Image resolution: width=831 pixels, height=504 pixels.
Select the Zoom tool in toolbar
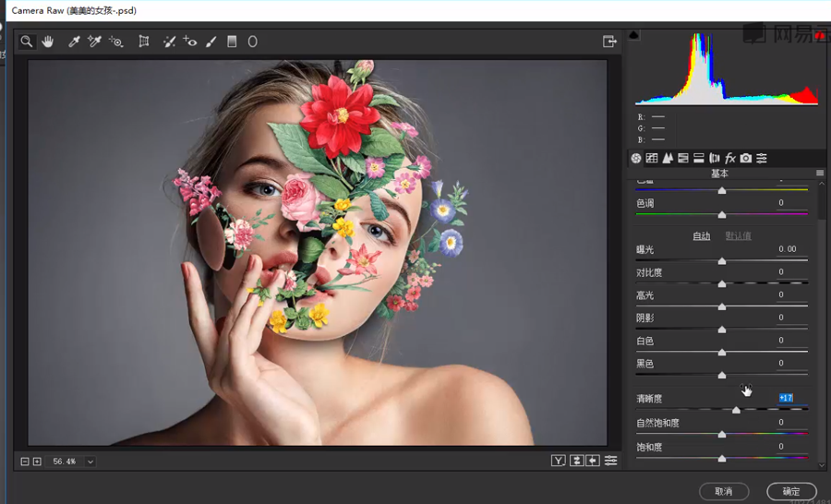click(27, 42)
